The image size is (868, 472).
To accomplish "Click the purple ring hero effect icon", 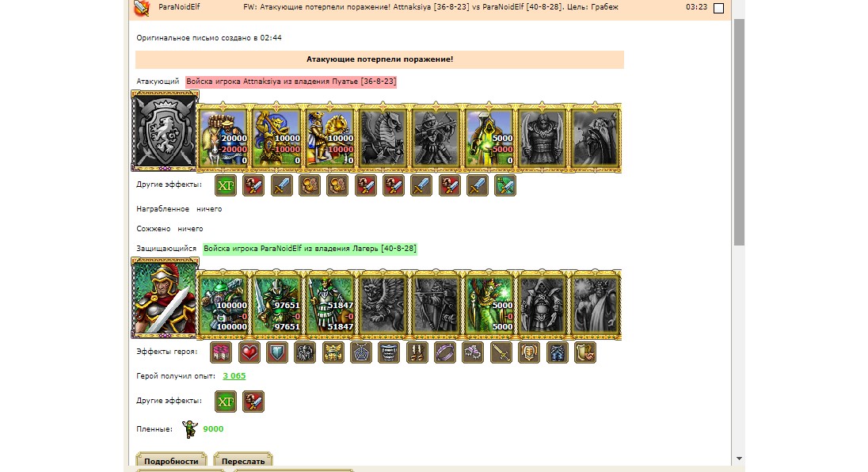I will pos(445,352).
